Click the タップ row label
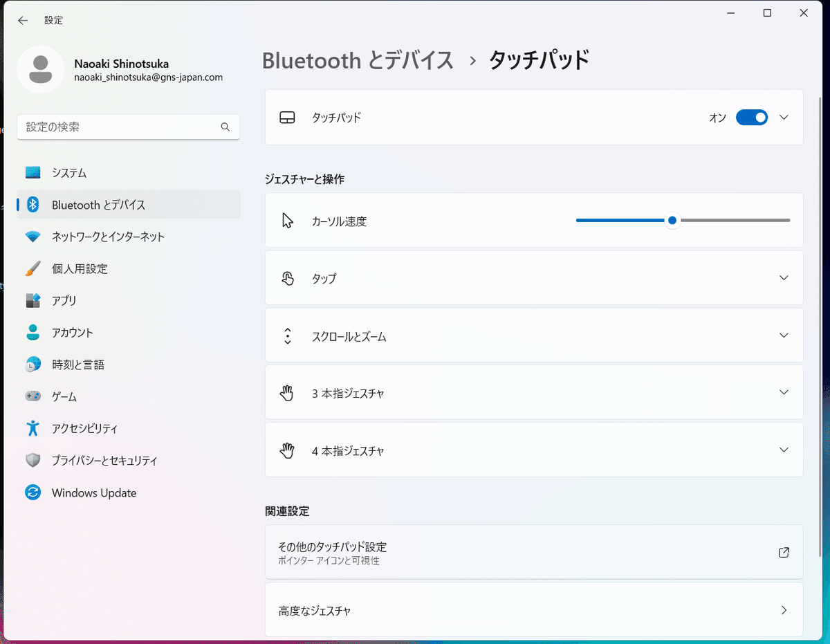Screen dimensions: 830x644 point(324,278)
